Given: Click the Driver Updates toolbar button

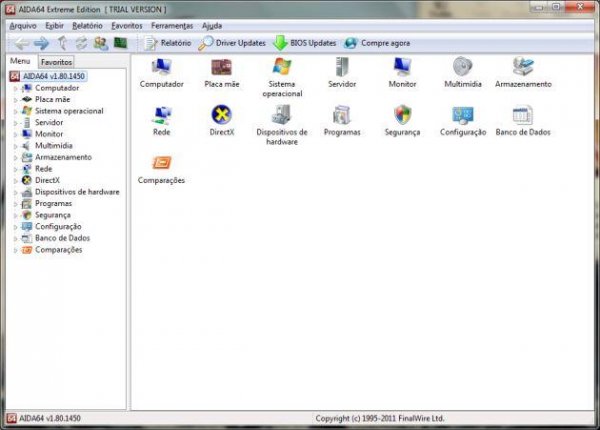Looking at the screenshot, I should pyautogui.click(x=232, y=43).
